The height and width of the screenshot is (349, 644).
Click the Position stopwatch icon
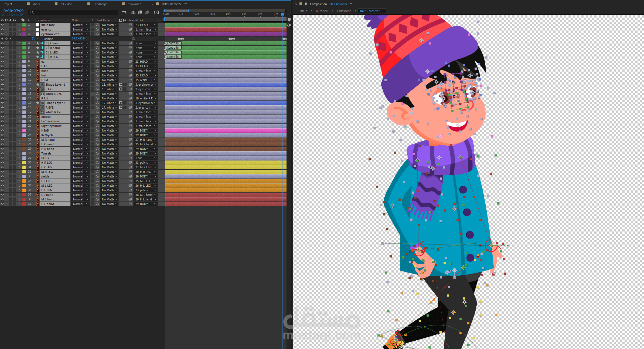click(x=34, y=39)
